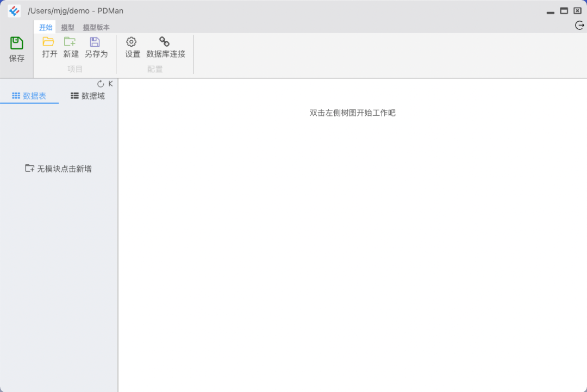The height and width of the screenshot is (392, 587).
Task: Select the 数据域 sidebar tab
Action: coord(88,96)
